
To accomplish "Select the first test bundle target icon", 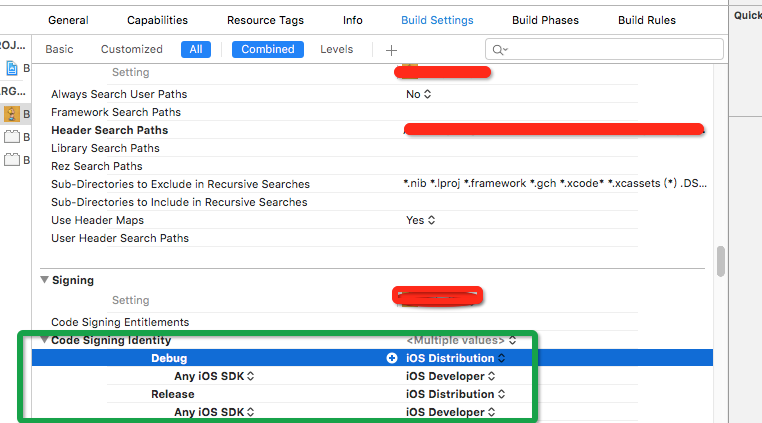I will (x=12, y=137).
